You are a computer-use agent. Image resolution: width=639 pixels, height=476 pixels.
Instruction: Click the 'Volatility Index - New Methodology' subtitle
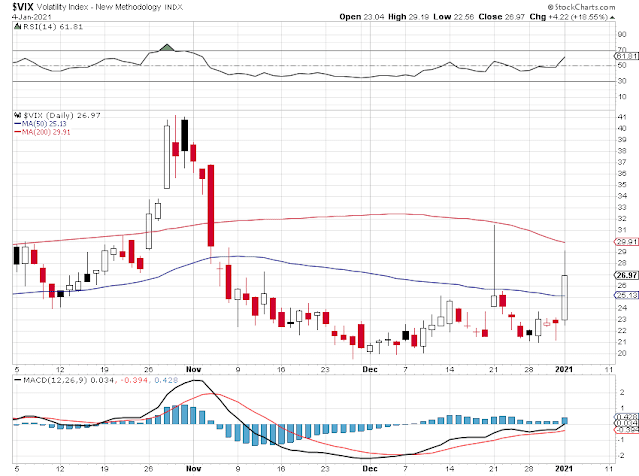pos(99,7)
